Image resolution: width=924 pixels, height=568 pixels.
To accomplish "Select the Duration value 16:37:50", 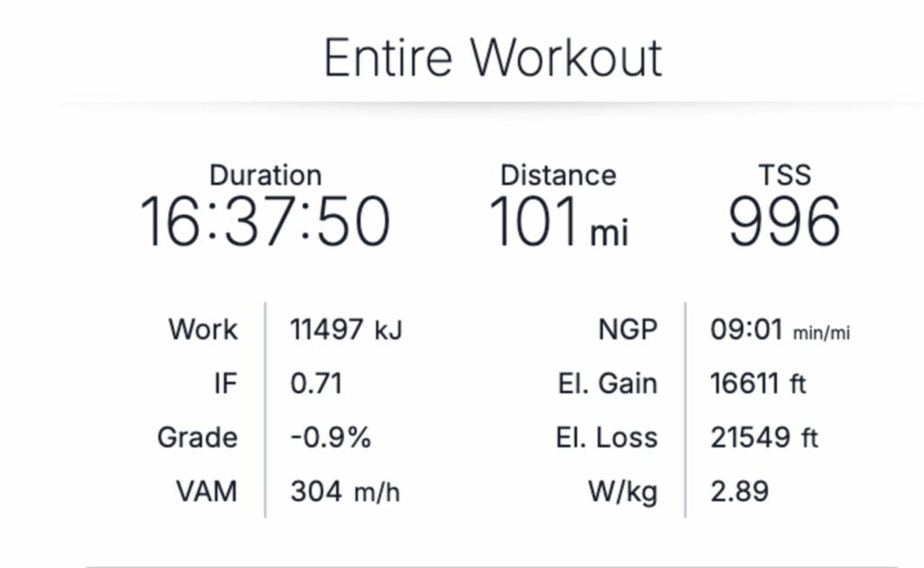I will point(265,222).
